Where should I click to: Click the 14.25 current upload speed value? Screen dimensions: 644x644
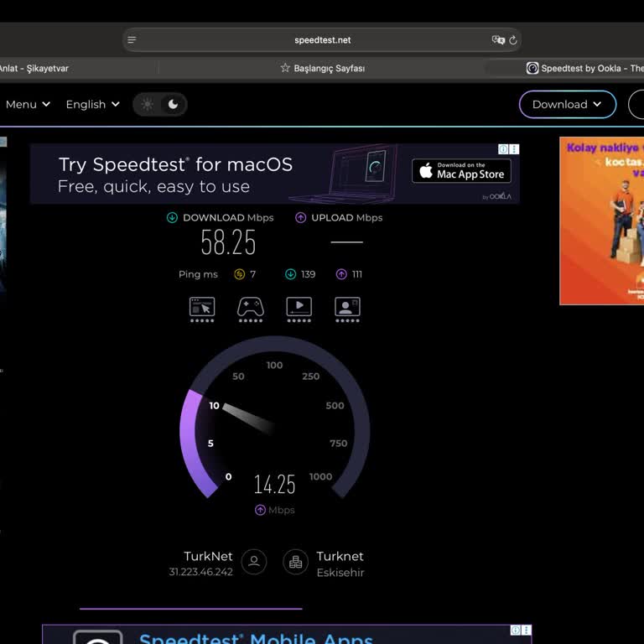coord(274,484)
